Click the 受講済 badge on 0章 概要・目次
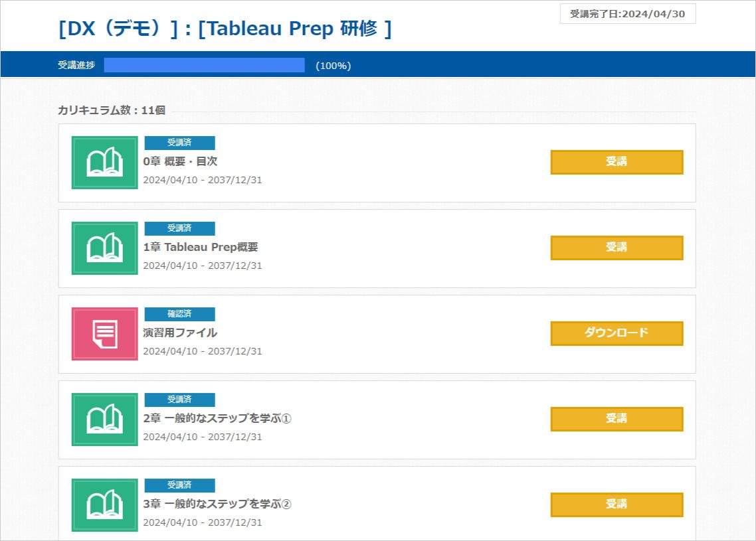The width and height of the screenshot is (756, 541). click(x=180, y=142)
